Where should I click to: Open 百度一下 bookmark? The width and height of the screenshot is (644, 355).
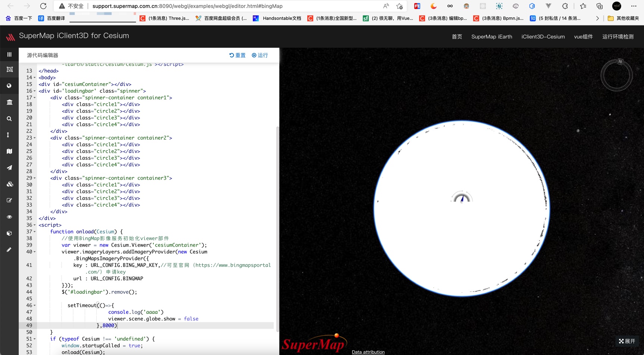[x=19, y=18]
